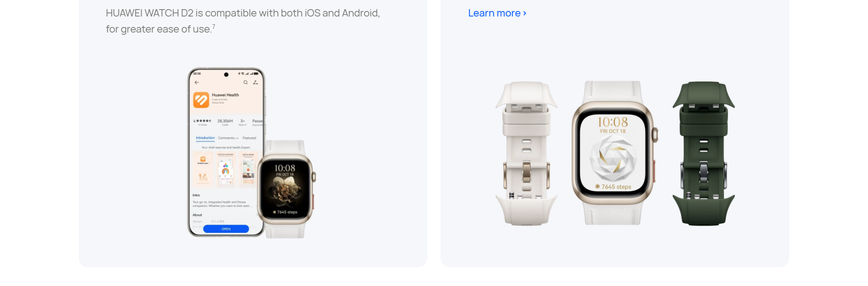Tap the search magnifier icon on phone

(246, 82)
